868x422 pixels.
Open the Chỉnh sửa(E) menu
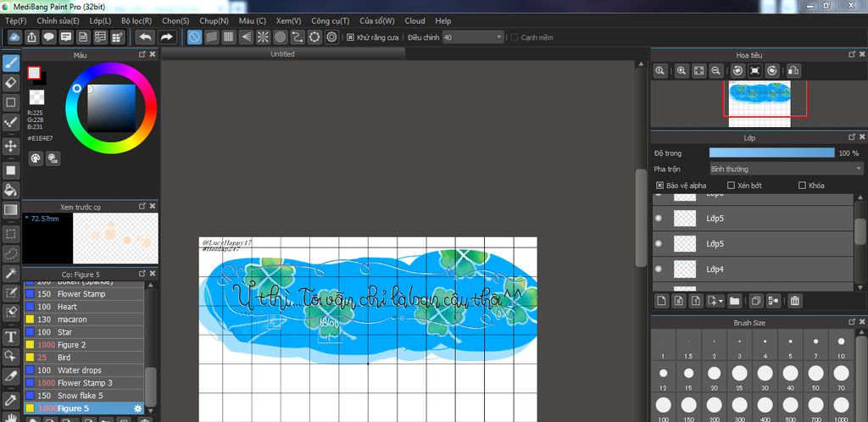[x=58, y=21]
